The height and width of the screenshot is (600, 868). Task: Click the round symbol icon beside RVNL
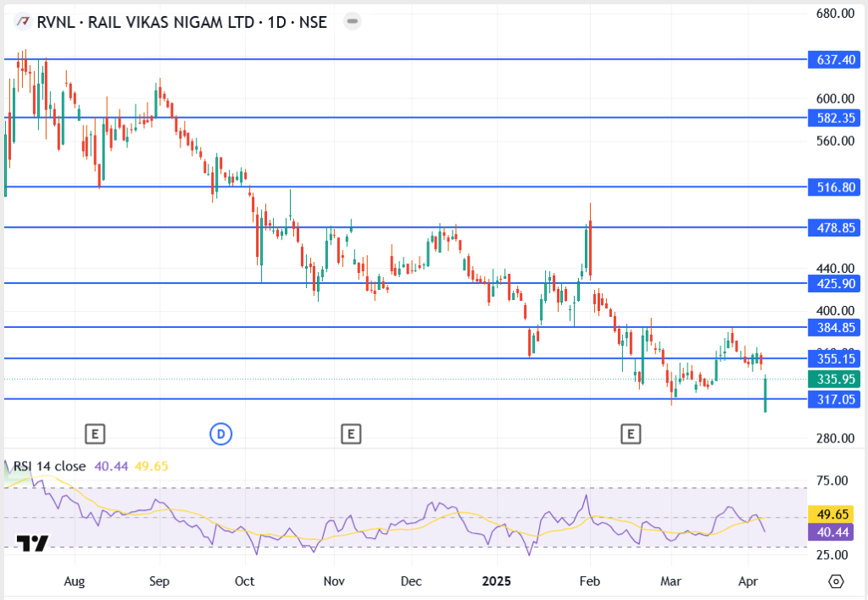click(x=21, y=22)
